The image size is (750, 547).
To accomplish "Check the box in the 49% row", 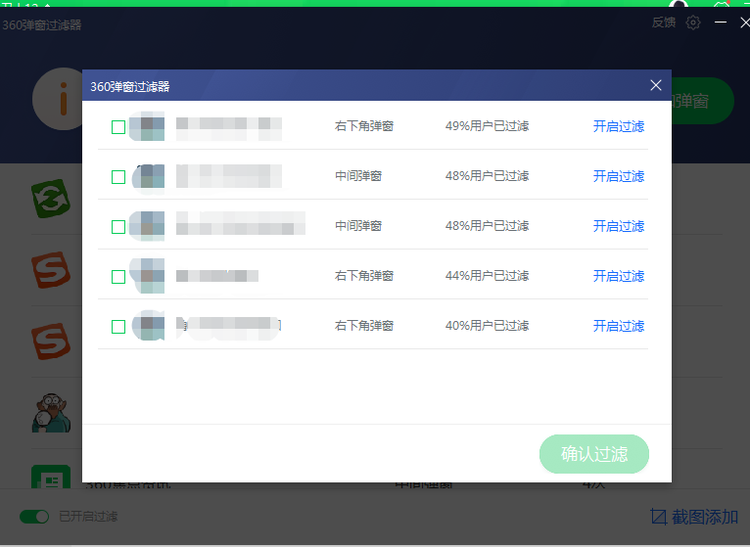I will pyautogui.click(x=118, y=127).
